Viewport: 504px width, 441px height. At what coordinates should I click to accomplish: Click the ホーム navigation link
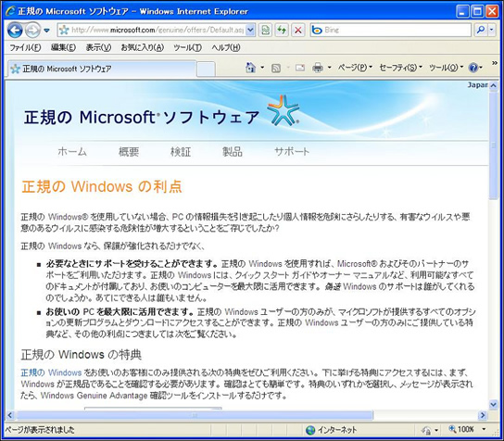pyautogui.click(x=72, y=151)
